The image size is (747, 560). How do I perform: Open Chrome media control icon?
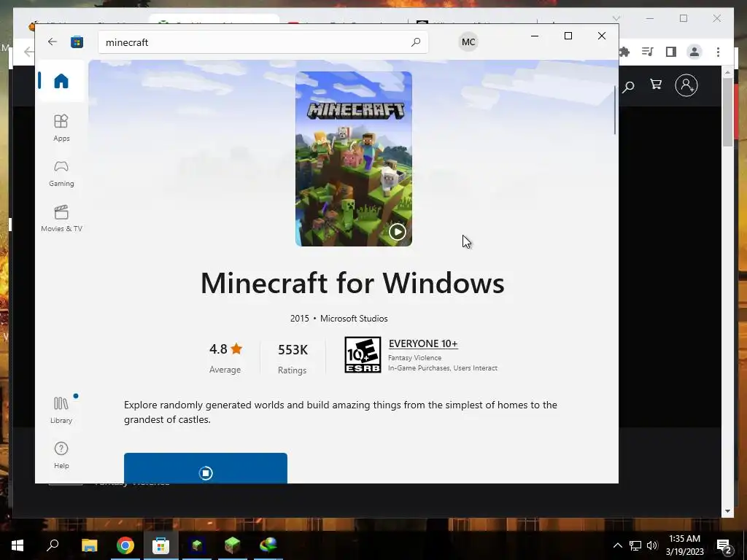click(x=648, y=52)
